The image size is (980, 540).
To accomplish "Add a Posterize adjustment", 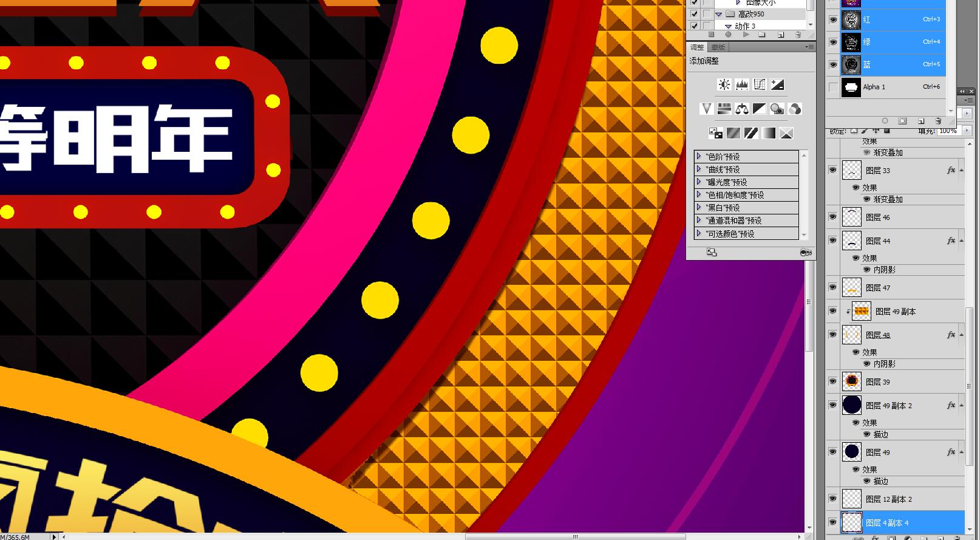I will [x=733, y=133].
